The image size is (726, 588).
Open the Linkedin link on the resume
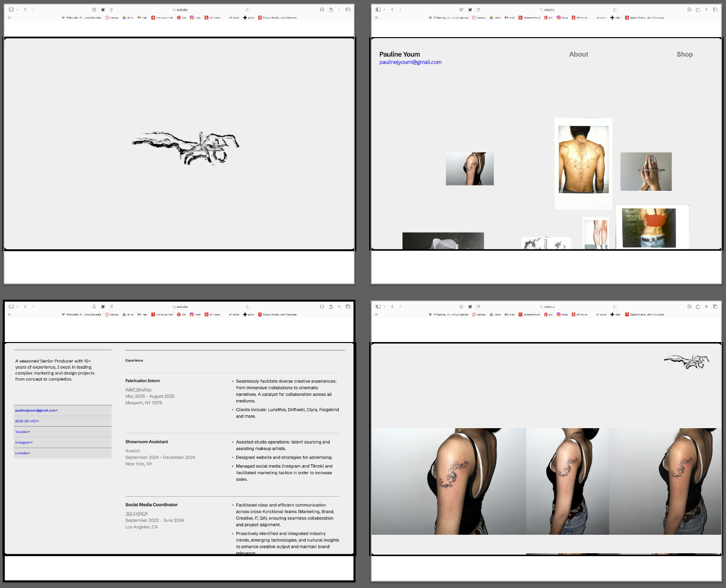click(22, 453)
